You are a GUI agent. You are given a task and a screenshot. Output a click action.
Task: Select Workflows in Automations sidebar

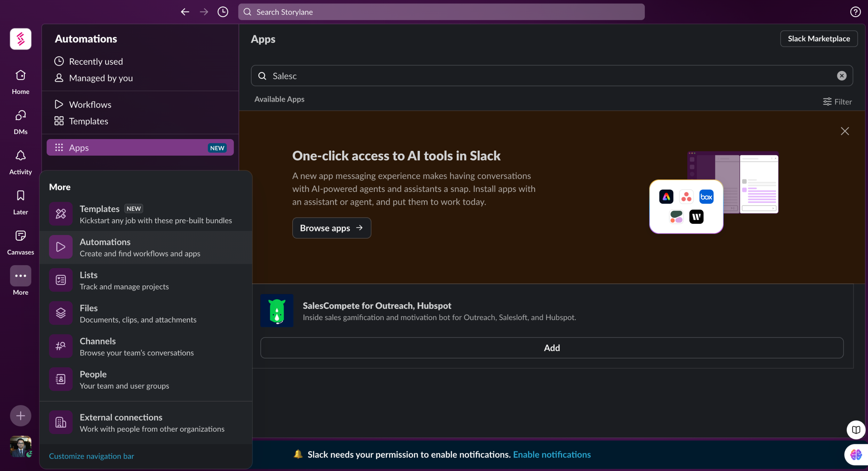(x=90, y=104)
